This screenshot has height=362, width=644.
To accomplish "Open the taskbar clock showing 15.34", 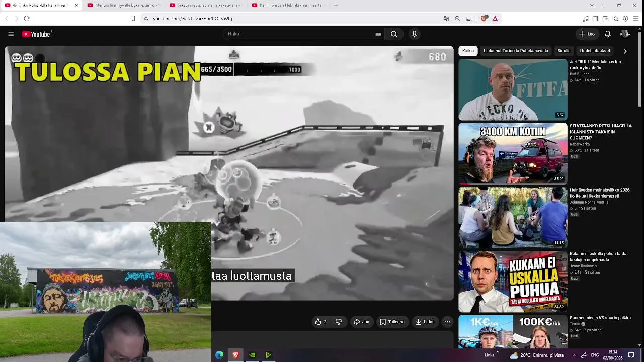I will 612,355.
